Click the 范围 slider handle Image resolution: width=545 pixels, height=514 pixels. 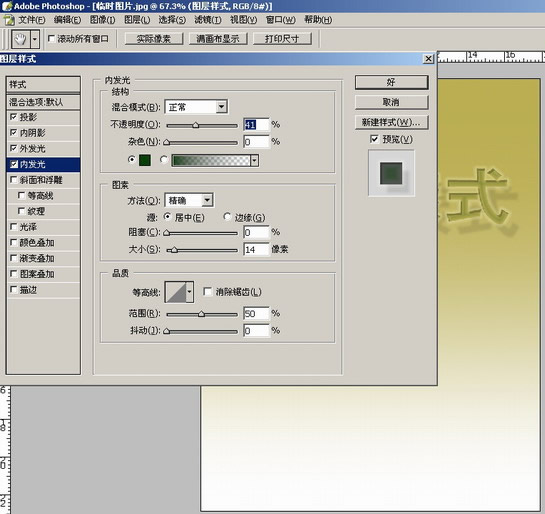201,314
